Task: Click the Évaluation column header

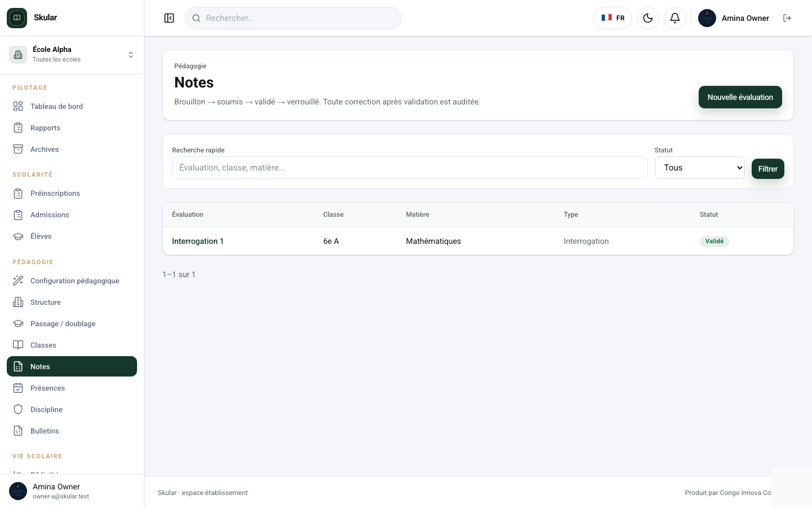Action: point(188,214)
